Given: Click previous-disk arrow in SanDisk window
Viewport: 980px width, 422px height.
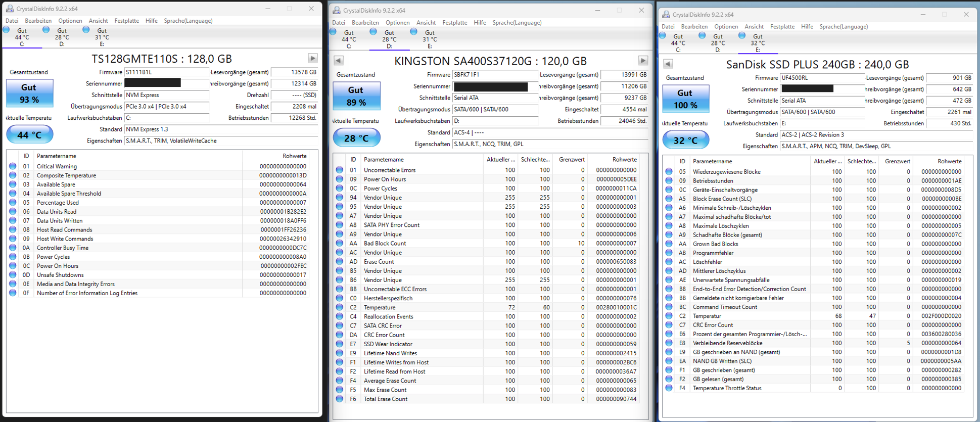Looking at the screenshot, I should [668, 64].
